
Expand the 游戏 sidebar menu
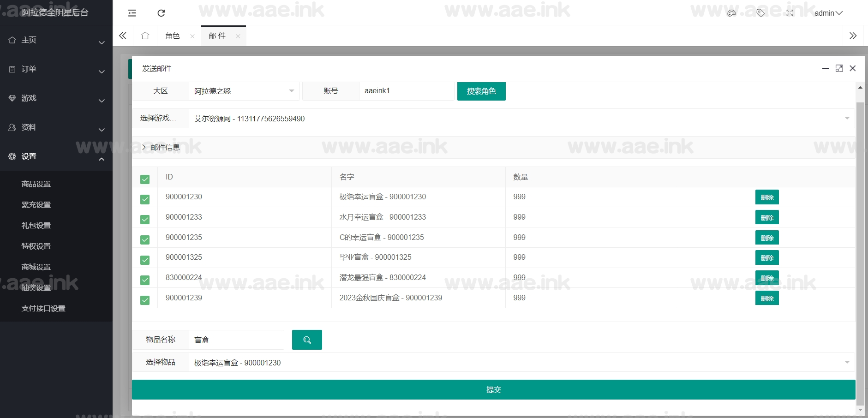56,98
